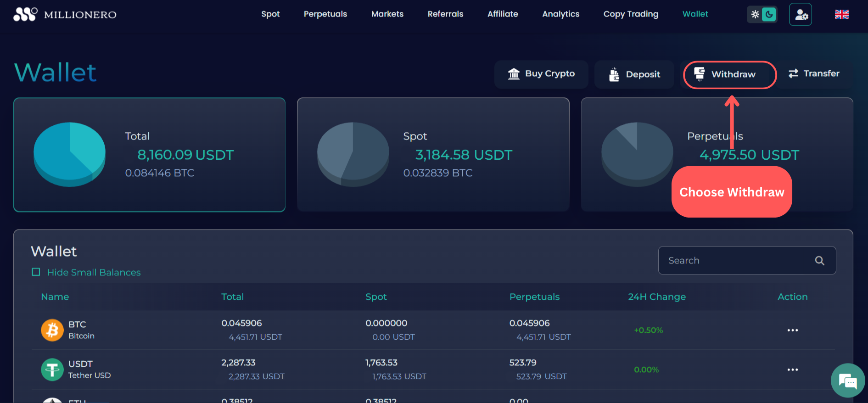Open the user account settings icon
Image resolution: width=868 pixels, height=403 pixels.
click(801, 15)
